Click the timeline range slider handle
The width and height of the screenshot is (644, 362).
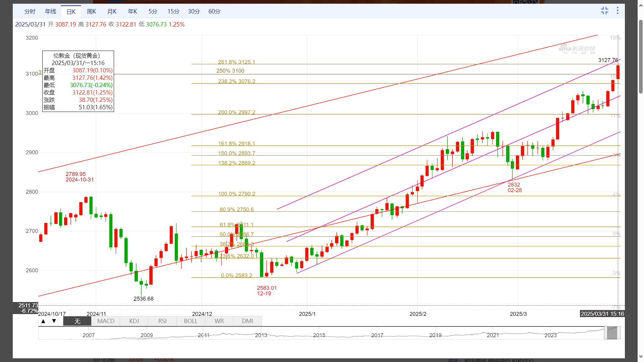pos(612,333)
